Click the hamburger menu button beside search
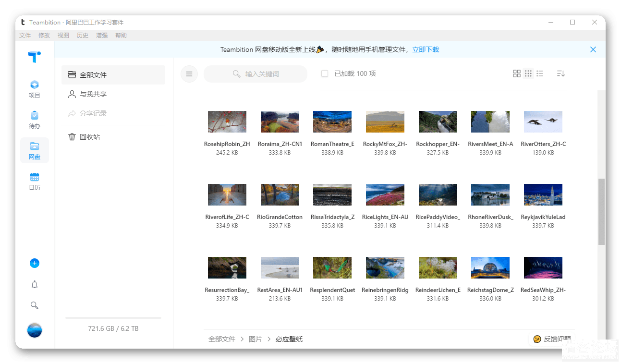Viewport: 621px width, 364px height. (189, 74)
